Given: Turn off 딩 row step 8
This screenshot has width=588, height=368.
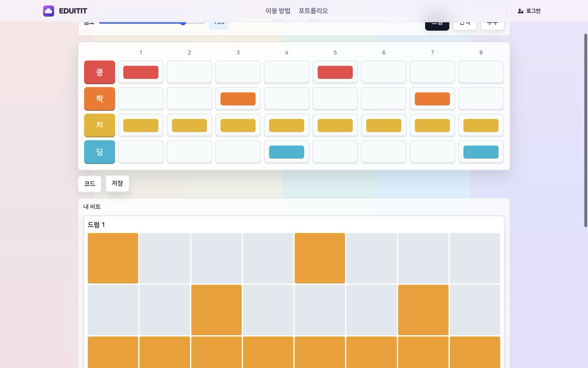Looking at the screenshot, I should [x=481, y=152].
